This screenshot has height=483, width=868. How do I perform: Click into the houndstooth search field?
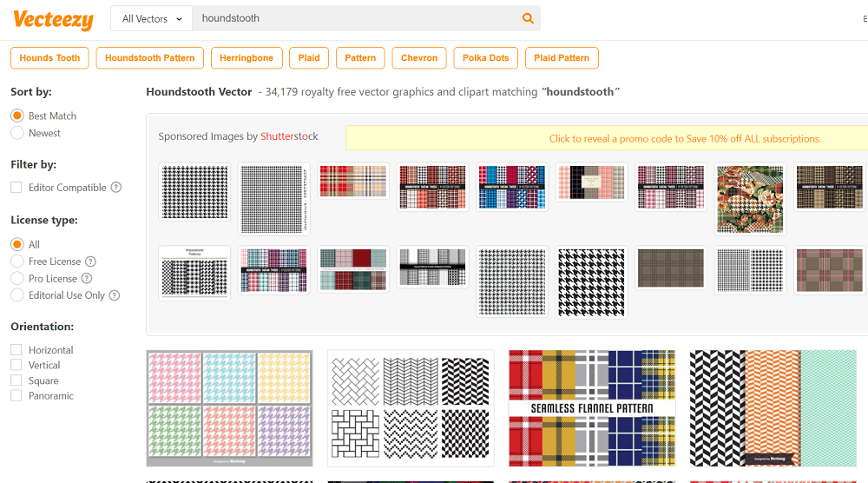point(356,18)
